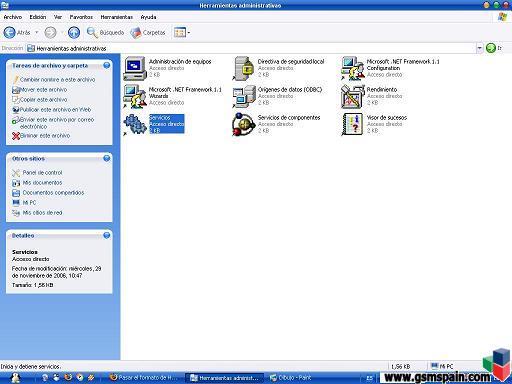Go to Mis documentos

pos(42,183)
